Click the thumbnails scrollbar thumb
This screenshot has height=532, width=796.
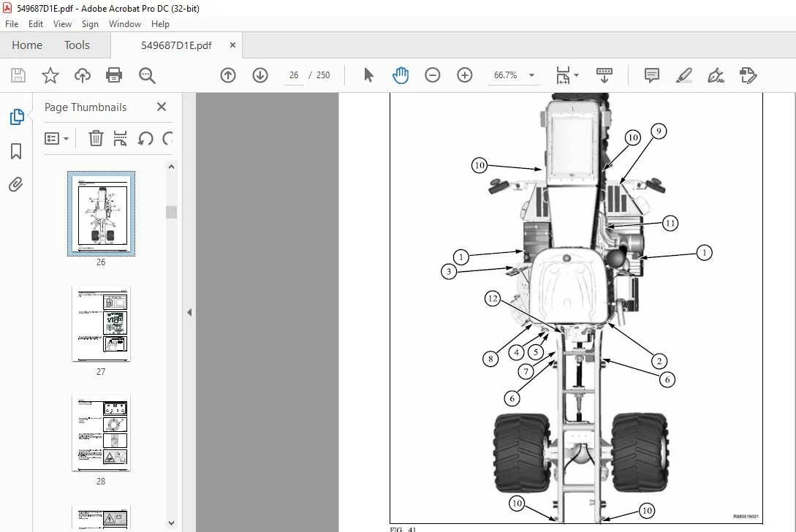pyautogui.click(x=171, y=212)
